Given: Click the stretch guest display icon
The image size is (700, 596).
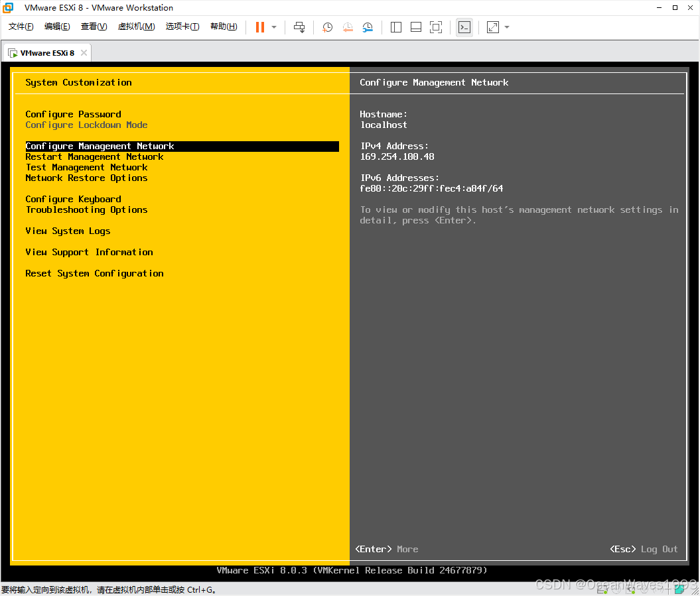Looking at the screenshot, I should coord(493,27).
